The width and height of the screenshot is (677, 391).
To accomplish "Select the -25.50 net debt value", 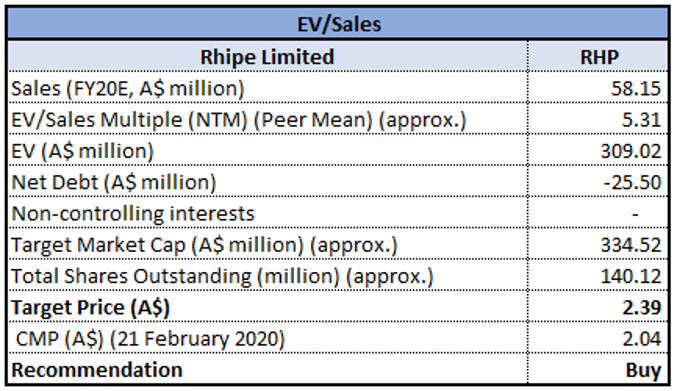I will tap(632, 182).
